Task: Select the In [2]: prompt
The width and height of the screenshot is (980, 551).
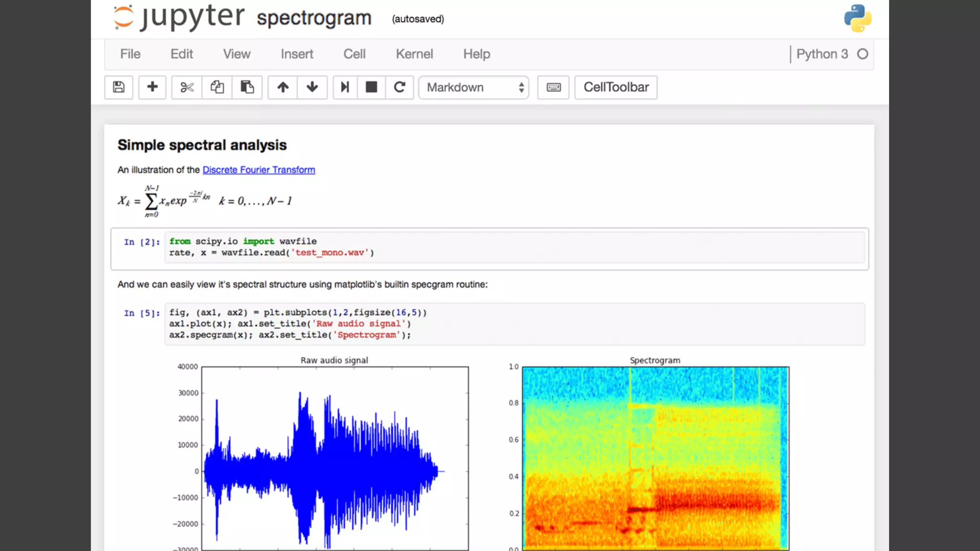Action: (142, 242)
